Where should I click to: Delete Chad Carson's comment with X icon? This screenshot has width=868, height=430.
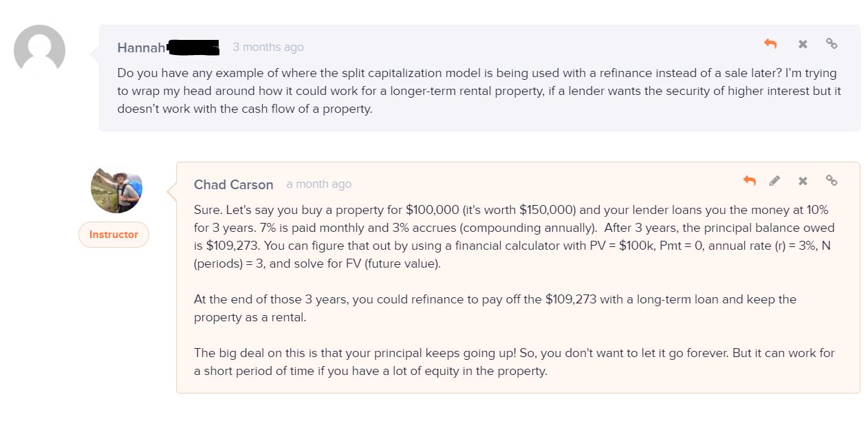pos(803,181)
